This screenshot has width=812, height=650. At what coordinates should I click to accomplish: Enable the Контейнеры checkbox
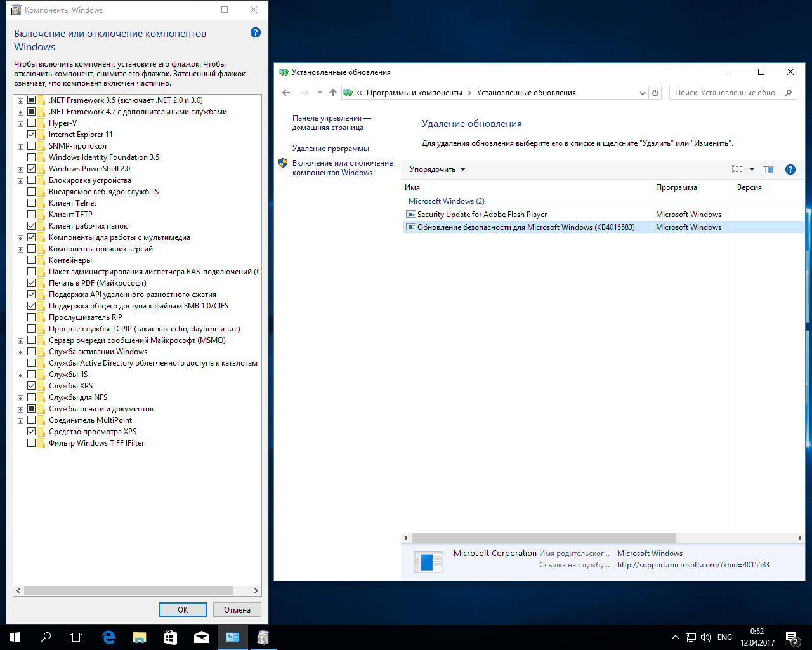31,260
